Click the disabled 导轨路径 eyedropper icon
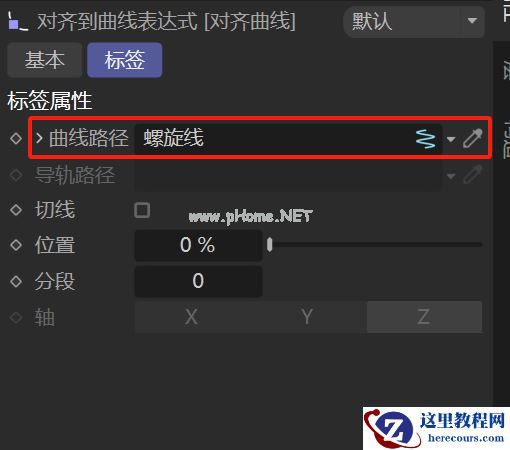The height and width of the screenshot is (450, 510). [x=473, y=175]
